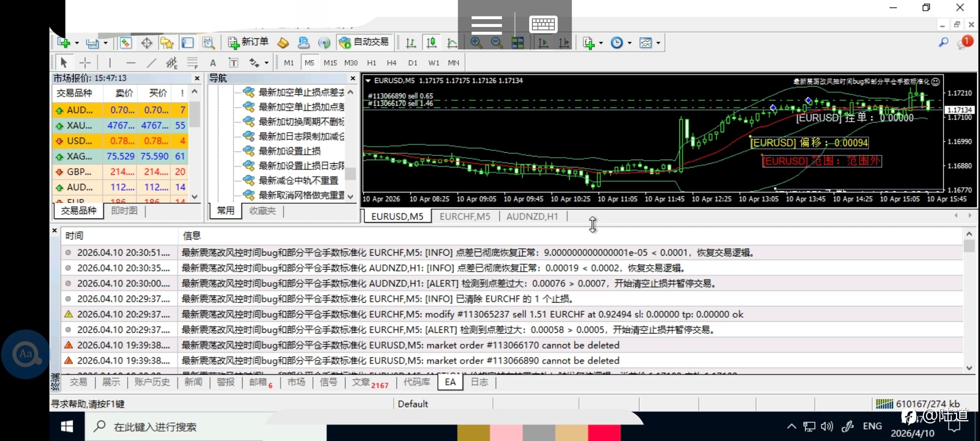The image size is (980, 441).
Task: Pick the text label tool
Action: point(233,63)
